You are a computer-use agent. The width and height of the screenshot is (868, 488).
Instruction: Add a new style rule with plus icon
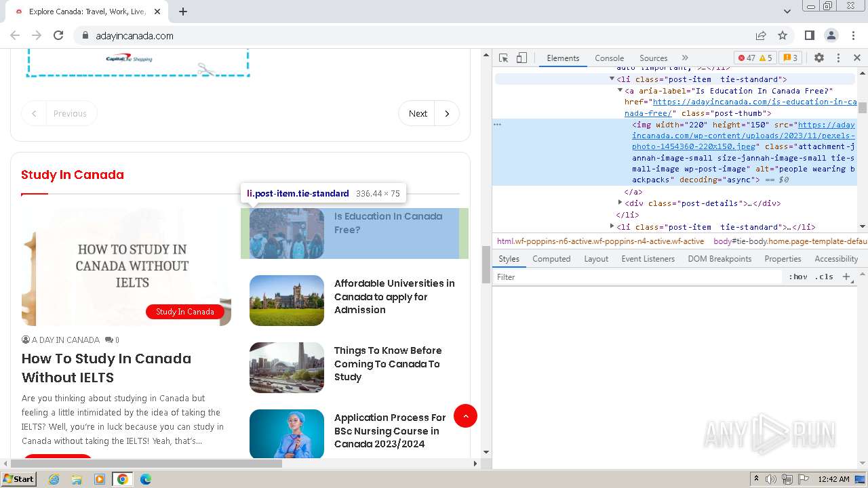846,277
